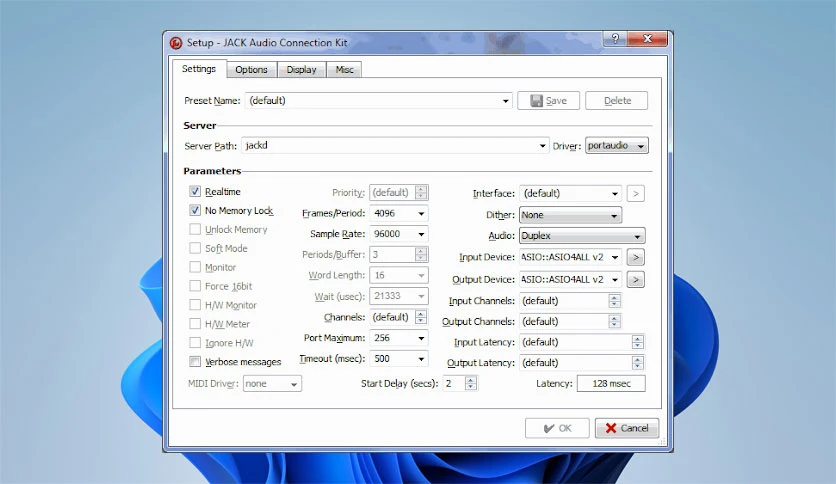Expand the Dither None dropdown
Viewport: 836px width, 484px height.
pyautogui.click(x=570, y=215)
